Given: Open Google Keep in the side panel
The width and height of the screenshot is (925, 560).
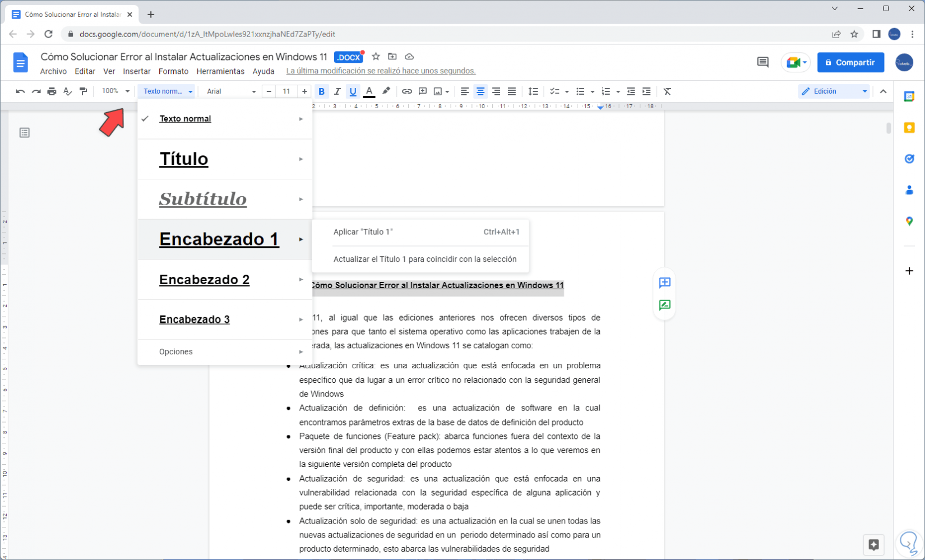Looking at the screenshot, I should (x=909, y=128).
